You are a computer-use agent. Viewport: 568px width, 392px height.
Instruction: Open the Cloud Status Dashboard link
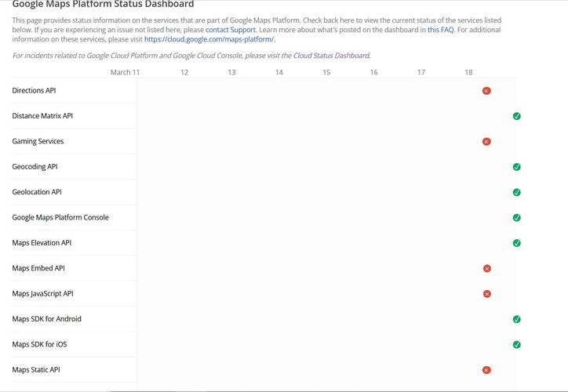[331, 56]
